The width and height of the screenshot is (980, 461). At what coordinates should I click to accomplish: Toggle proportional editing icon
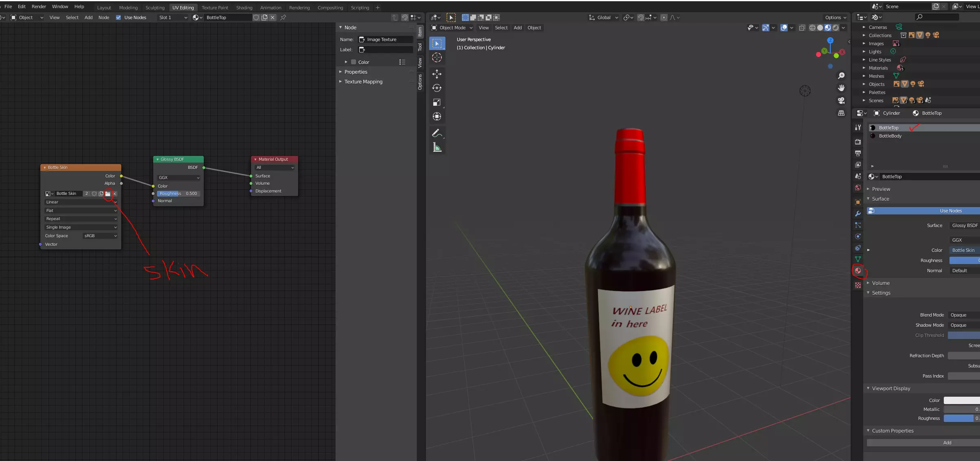point(664,17)
